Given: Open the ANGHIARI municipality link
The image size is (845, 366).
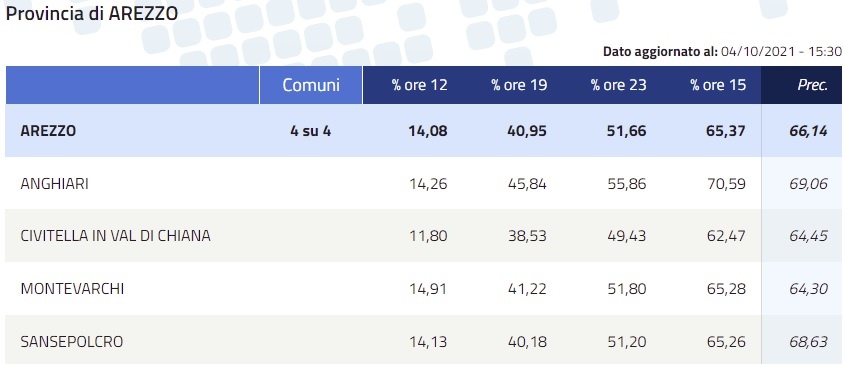Looking at the screenshot, I should [x=54, y=184].
